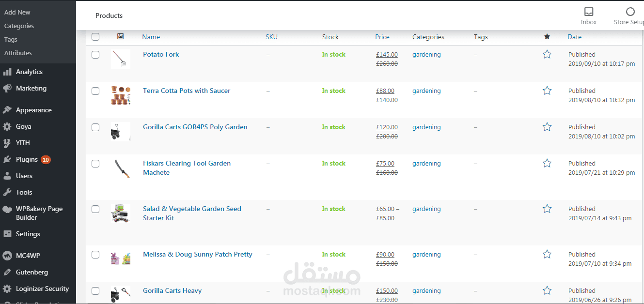Image resolution: width=644 pixels, height=304 pixels.
Task: Open the Inbox icon
Action: pos(589,12)
